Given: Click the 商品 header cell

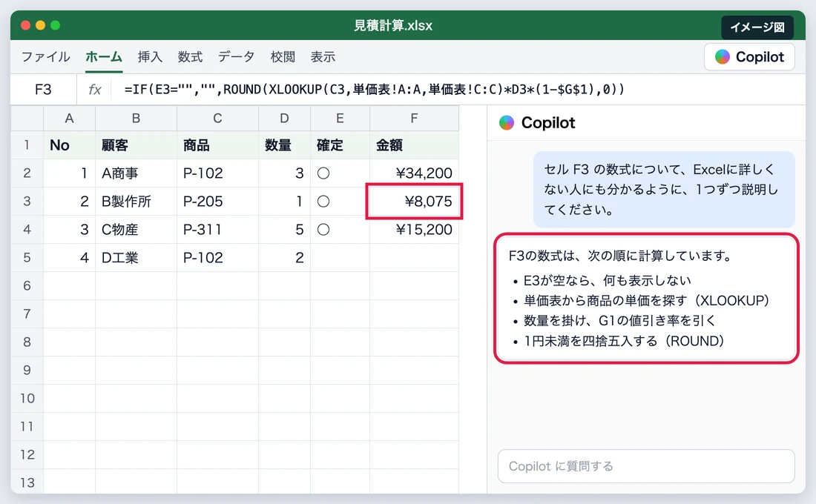Looking at the screenshot, I should [217, 145].
